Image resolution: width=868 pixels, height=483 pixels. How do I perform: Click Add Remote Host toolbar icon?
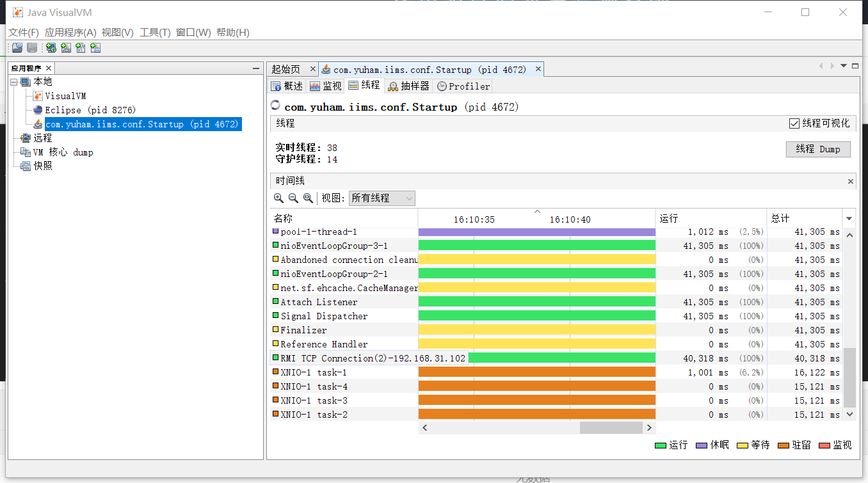51,48
